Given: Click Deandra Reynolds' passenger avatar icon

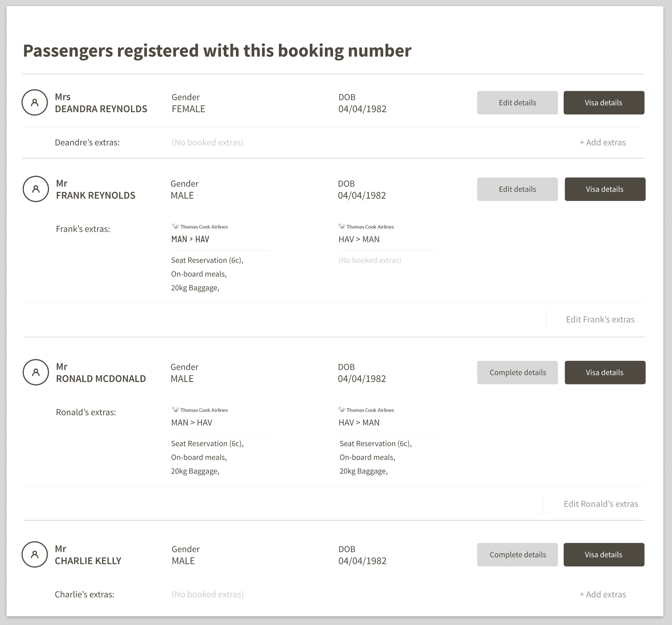Looking at the screenshot, I should (35, 102).
